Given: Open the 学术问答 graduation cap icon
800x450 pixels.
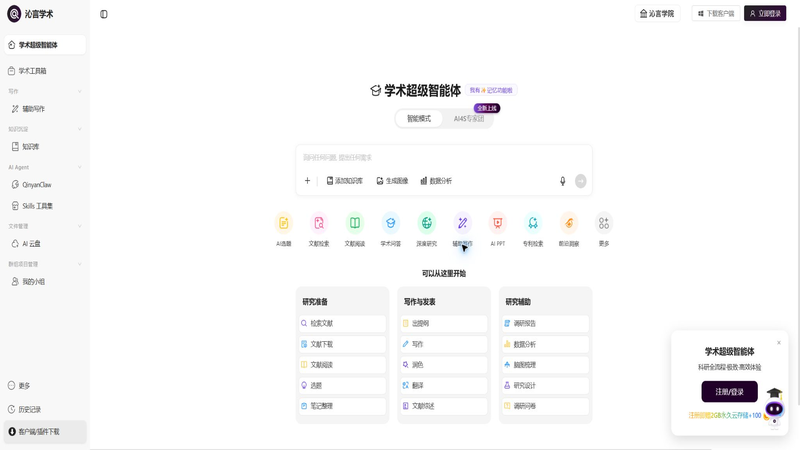Looking at the screenshot, I should pyautogui.click(x=390, y=223).
